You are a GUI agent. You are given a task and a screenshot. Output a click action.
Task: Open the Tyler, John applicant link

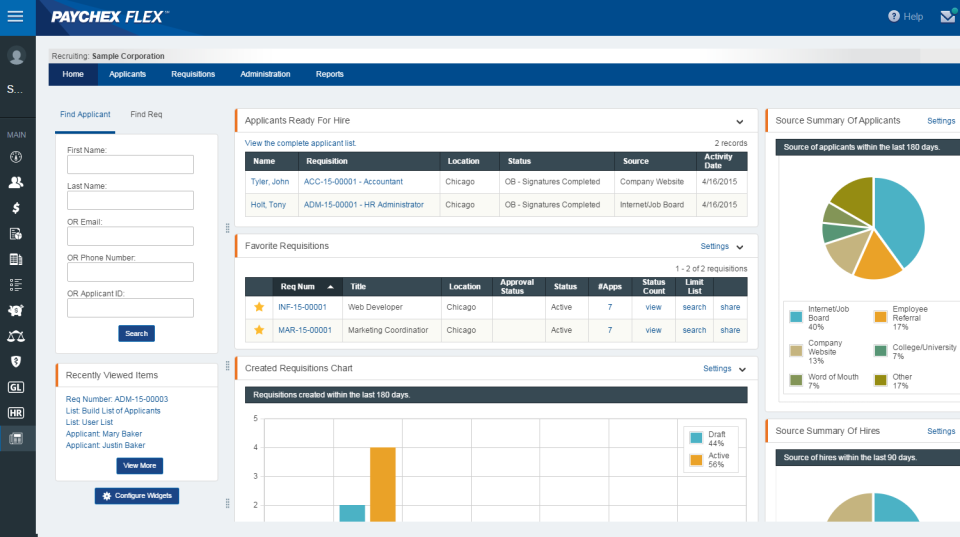[x=271, y=182]
